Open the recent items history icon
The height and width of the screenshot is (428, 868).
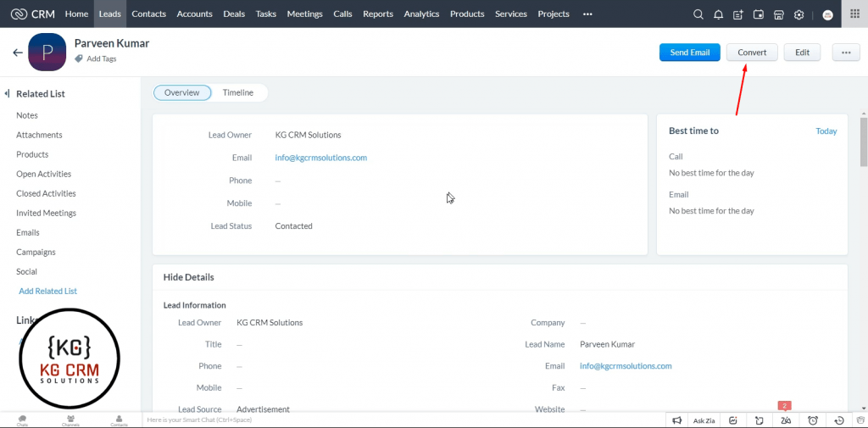(839, 420)
